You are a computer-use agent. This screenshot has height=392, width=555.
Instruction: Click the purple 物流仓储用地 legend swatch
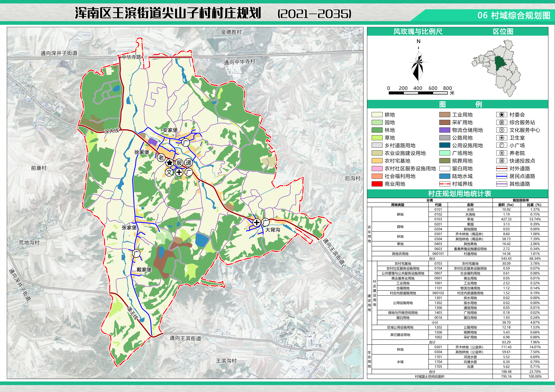coord(445,130)
